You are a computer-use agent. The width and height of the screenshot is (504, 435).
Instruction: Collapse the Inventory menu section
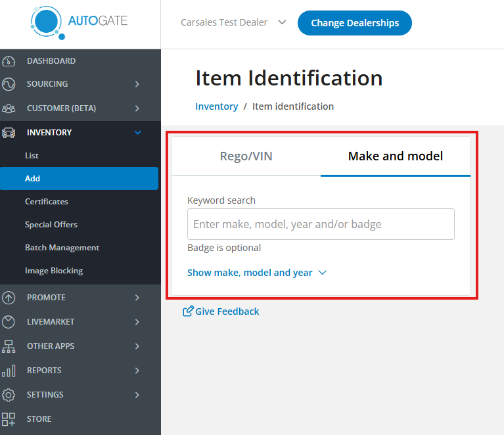137,133
